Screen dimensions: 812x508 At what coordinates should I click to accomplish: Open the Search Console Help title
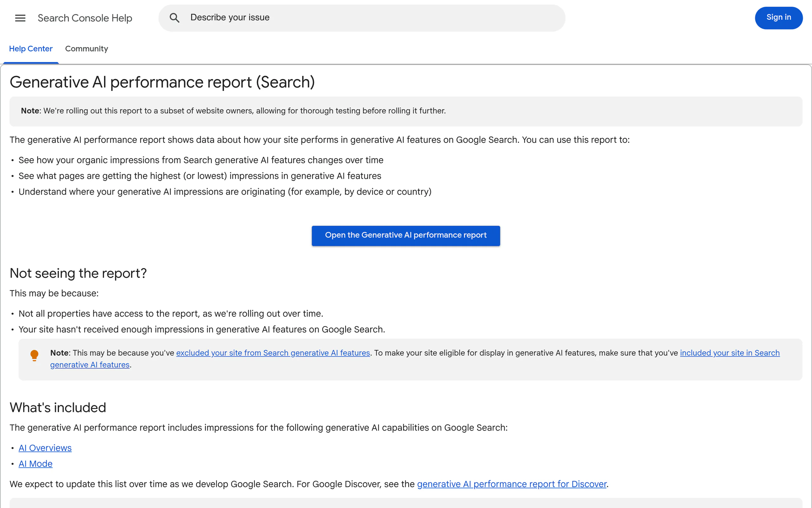85,18
